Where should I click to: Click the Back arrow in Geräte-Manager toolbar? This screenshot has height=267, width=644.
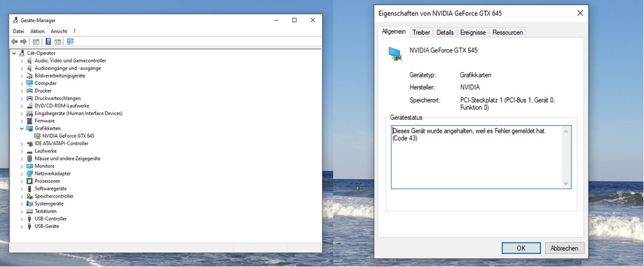coord(14,41)
